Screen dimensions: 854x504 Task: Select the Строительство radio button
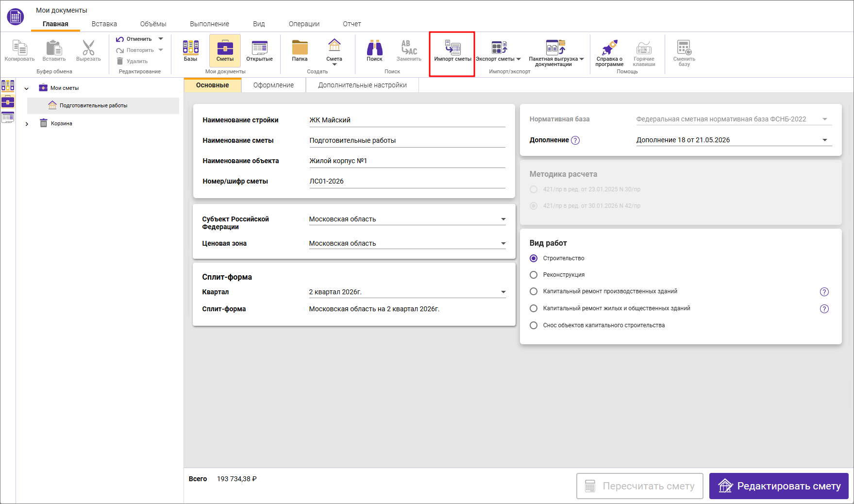534,258
